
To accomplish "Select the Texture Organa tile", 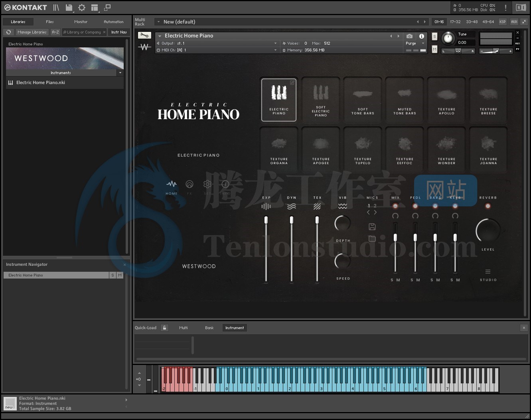I will 279,149.
